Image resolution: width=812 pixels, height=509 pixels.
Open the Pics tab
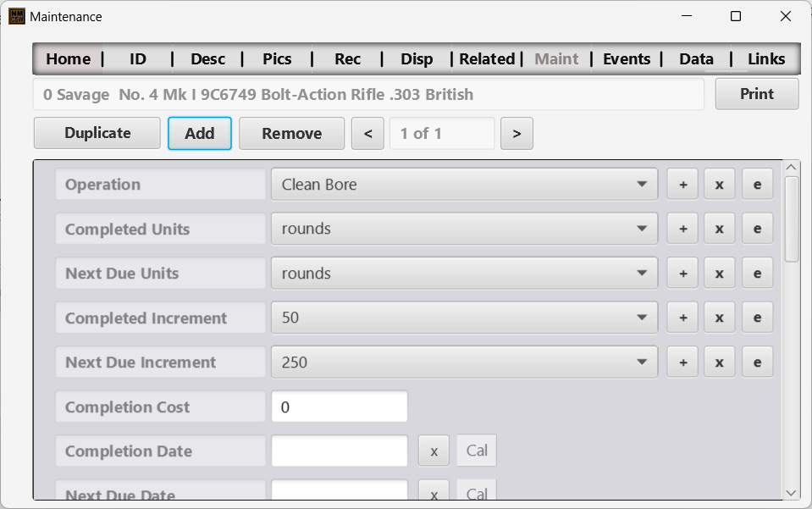coord(277,59)
